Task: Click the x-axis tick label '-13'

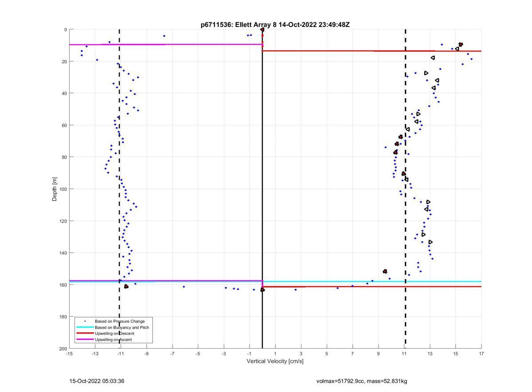Action: (x=95, y=354)
